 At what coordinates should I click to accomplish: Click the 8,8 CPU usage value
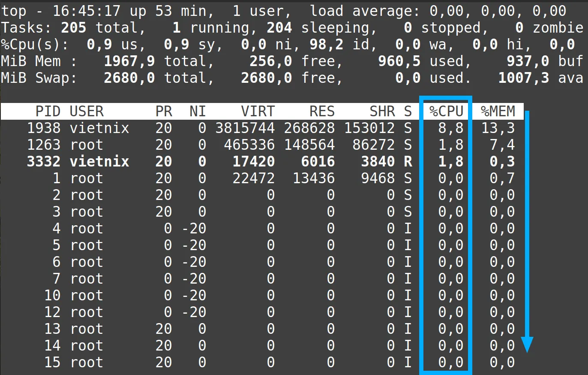(450, 128)
